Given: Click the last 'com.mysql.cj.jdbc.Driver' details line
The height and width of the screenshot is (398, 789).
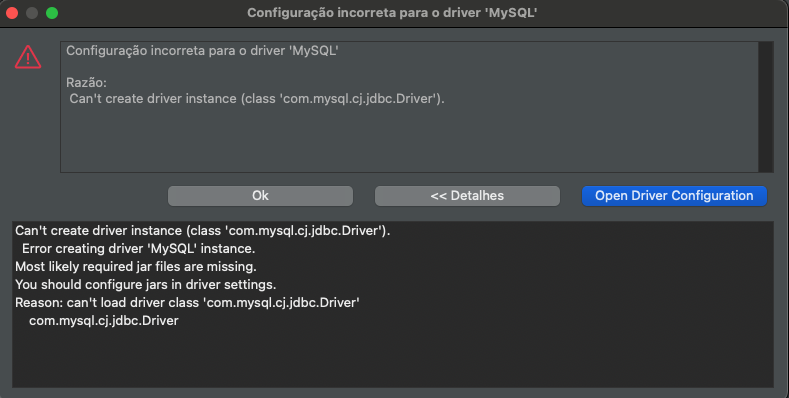Looking at the screenshot, I should click(104, 321).
